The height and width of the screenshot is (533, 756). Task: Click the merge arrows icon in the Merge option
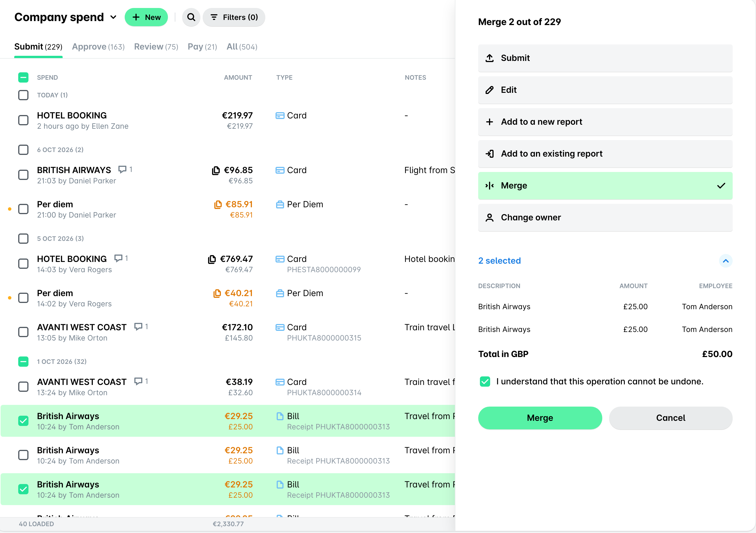[x=490, y=186]
